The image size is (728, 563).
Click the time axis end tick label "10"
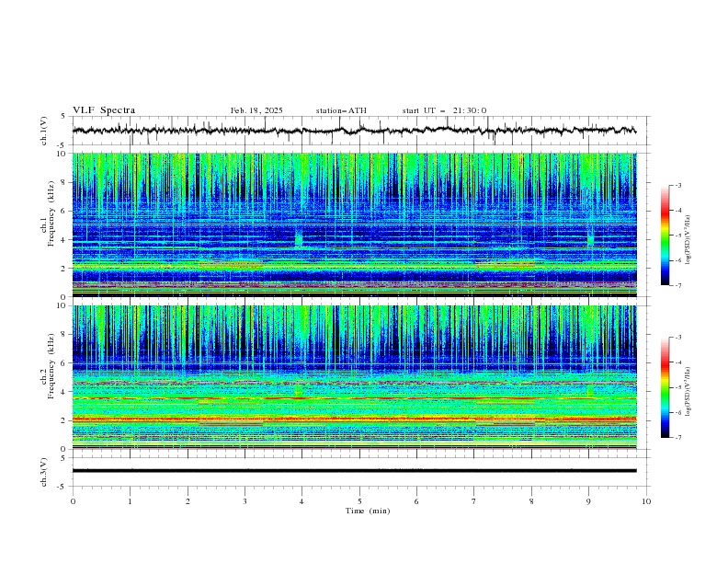pos(646,501)
